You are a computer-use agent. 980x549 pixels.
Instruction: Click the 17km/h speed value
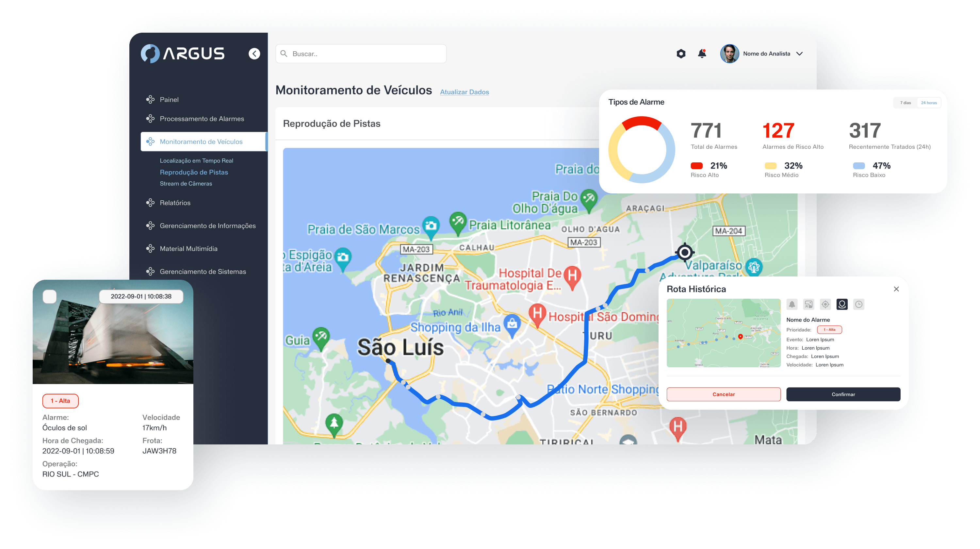(x=155, y=428)
